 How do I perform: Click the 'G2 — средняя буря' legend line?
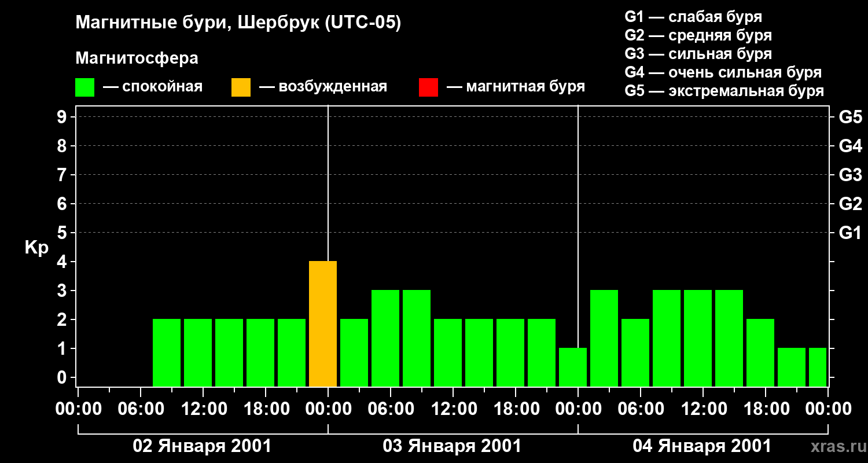click(698, 35)
